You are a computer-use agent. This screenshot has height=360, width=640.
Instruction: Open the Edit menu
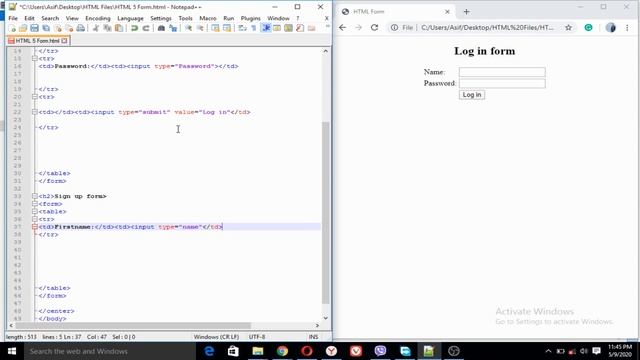(29, 18)
